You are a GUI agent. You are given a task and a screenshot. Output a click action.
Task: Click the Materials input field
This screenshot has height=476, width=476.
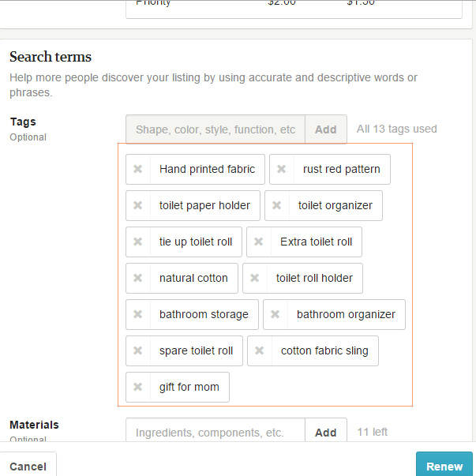216,431
